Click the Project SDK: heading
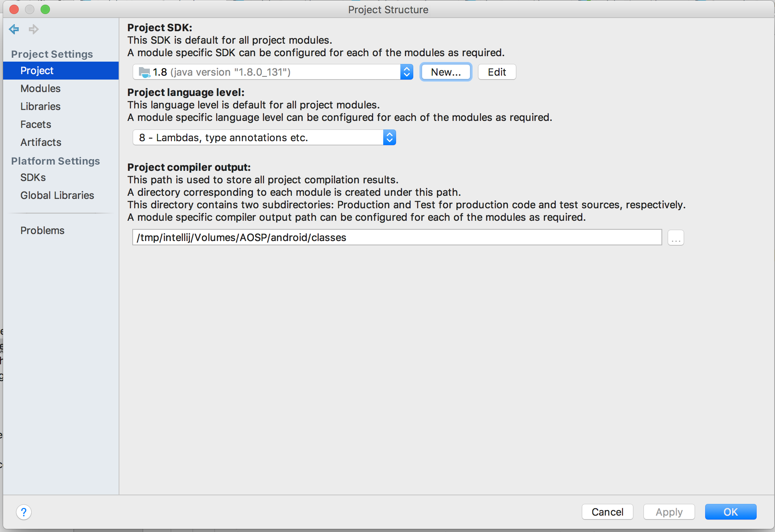The image size is (775, 532). click(x=160, y=28)
